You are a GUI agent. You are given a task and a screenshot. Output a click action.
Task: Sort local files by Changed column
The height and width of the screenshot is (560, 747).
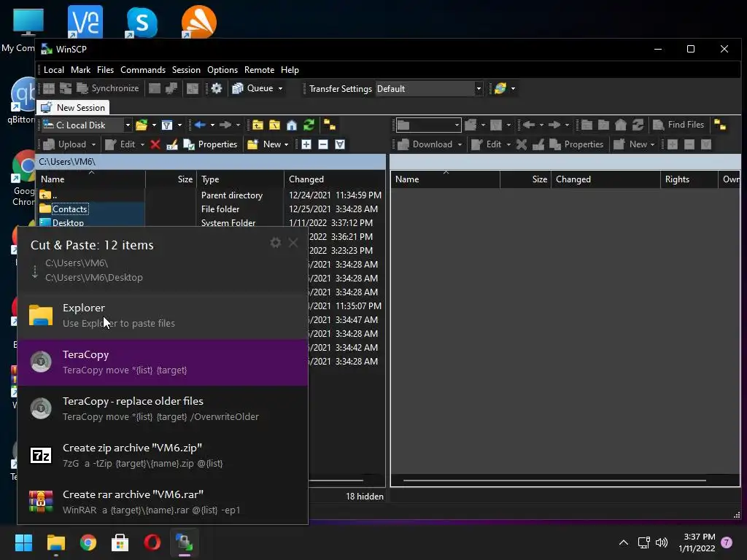tap(334, 179)
